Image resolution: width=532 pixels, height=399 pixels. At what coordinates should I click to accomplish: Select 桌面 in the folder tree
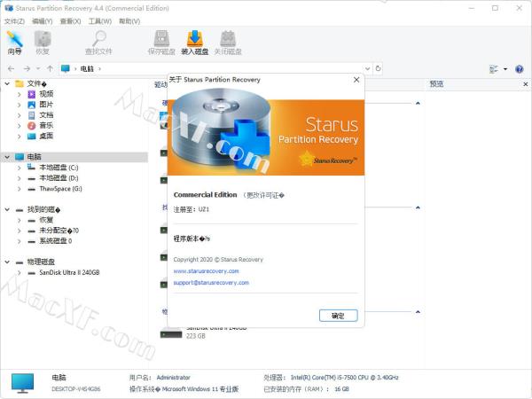(x=46, y=136)
